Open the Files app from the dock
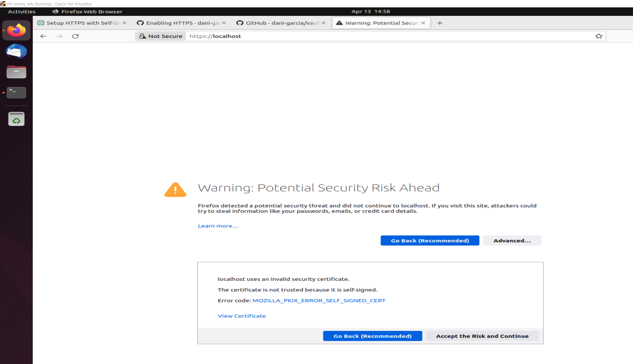 (16, 72)
